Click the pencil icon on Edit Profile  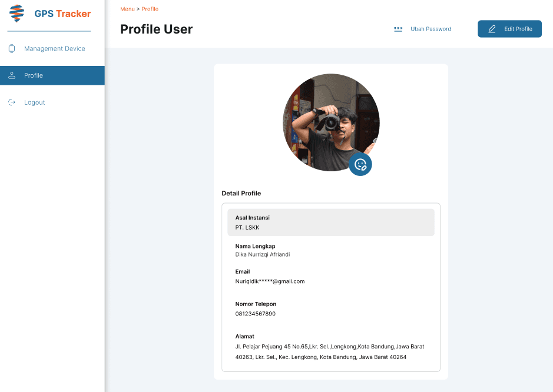[492, 29]
